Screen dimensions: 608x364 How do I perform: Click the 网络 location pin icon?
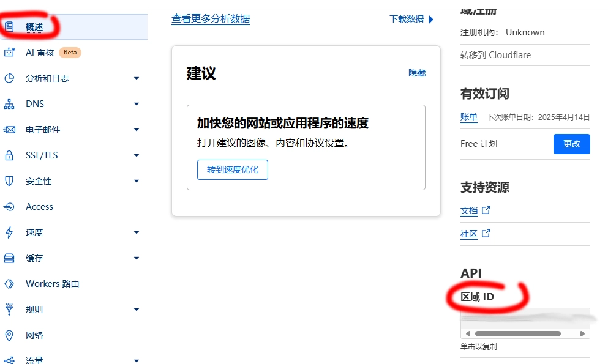[x=9, y=335]
